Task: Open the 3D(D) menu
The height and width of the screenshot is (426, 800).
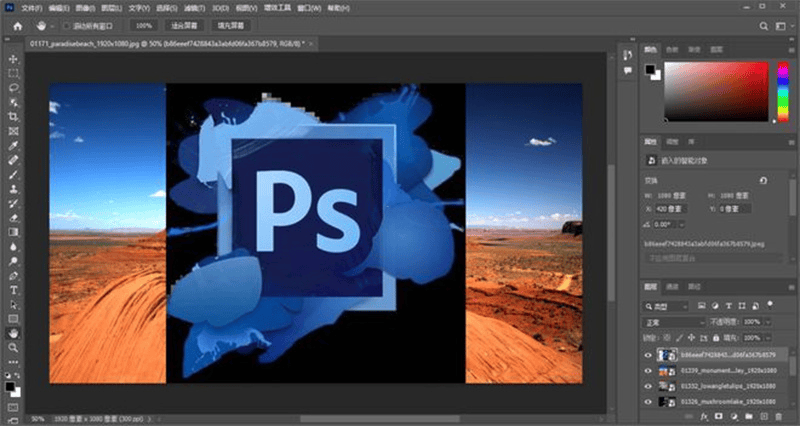Action: 220,8
